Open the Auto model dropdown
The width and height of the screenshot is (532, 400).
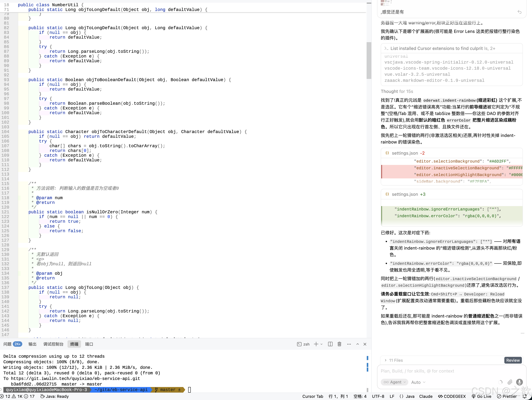click(x=418, y=382)
